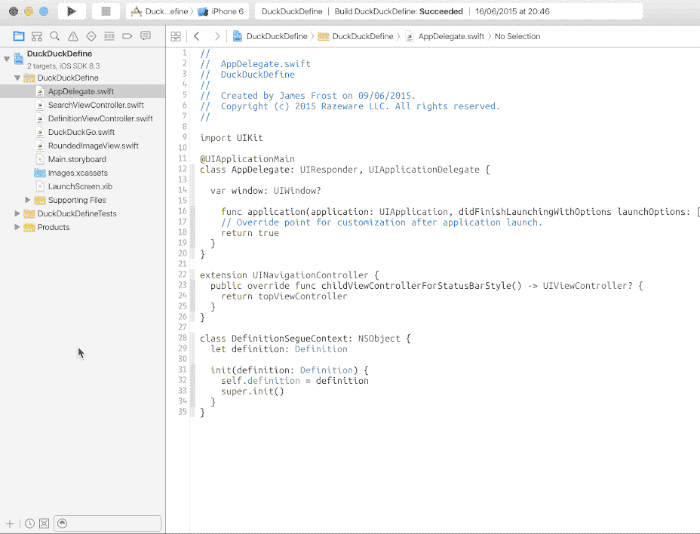
Task: Click the DuckDuckDefine project breadcrumb
Action: 270,36
